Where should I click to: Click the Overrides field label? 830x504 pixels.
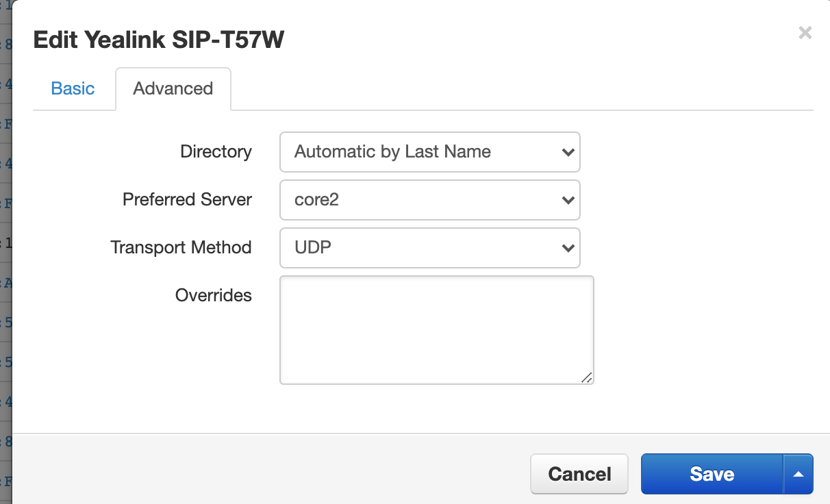pyautogui.click(x=213, y=295)
